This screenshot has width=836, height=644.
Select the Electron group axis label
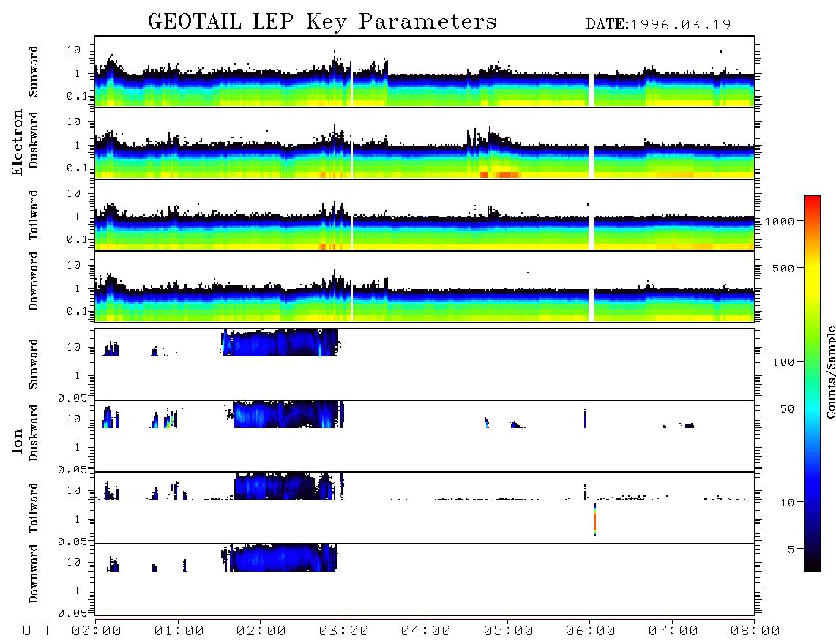pos(17,143)
